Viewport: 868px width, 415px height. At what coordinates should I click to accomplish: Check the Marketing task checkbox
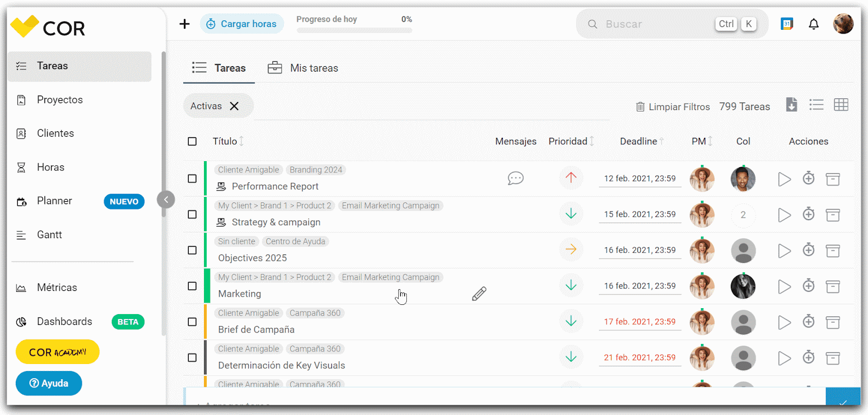[192, 286]
